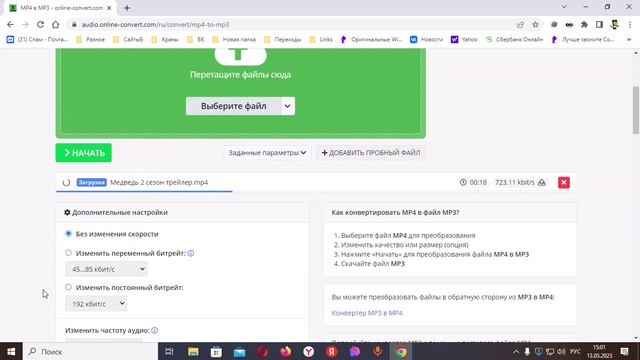Go back with the browser back arrow

coord(10,24)
